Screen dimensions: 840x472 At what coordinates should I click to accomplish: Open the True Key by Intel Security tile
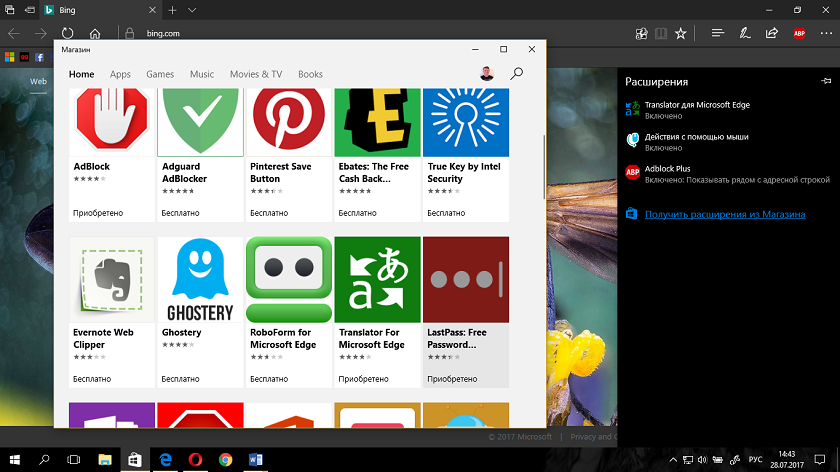[466, 155]
